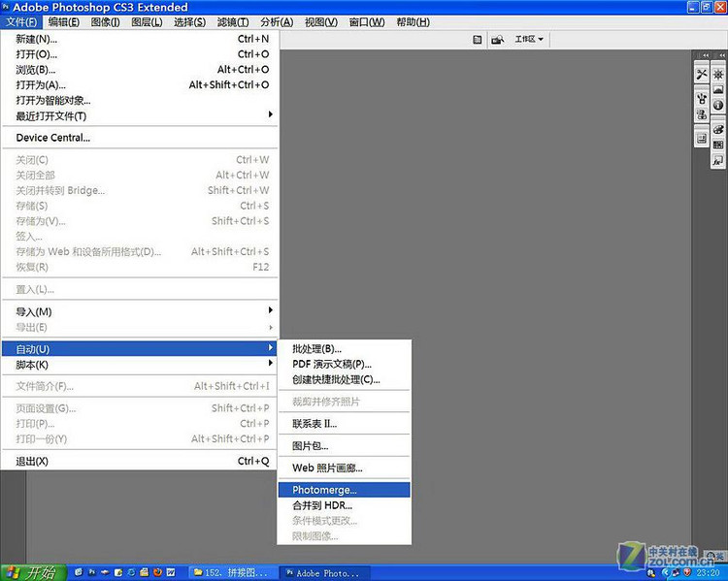Choose 新建(N)... from File menu

140,39
